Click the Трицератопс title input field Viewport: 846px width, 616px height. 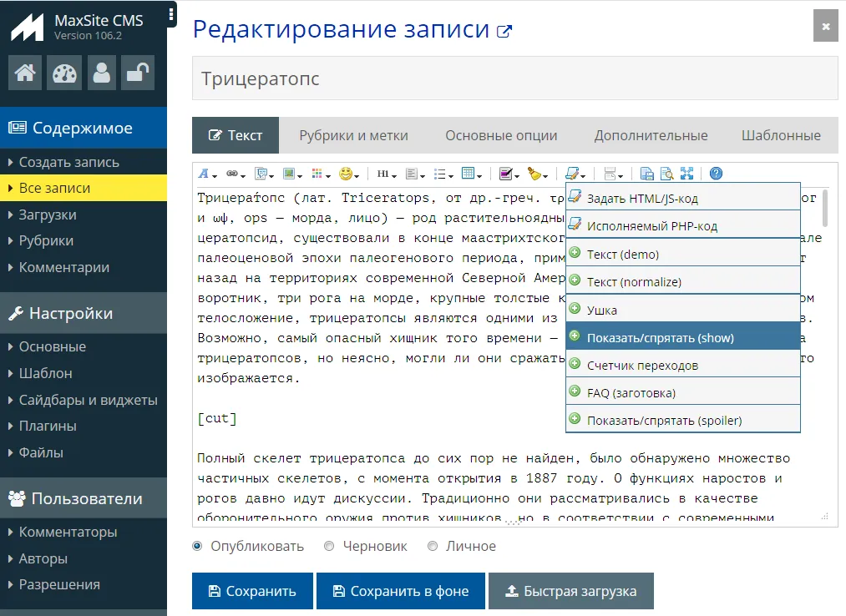[514, 79]
